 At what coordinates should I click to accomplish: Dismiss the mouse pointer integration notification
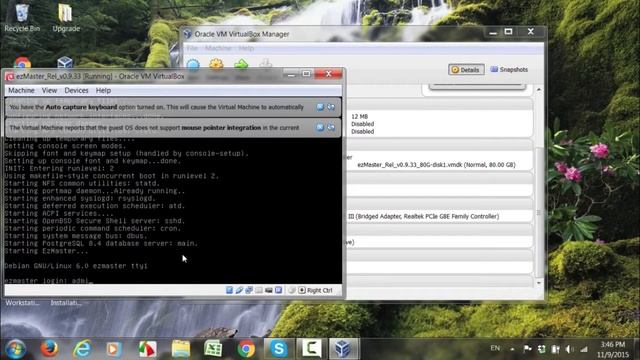point(320,127)
